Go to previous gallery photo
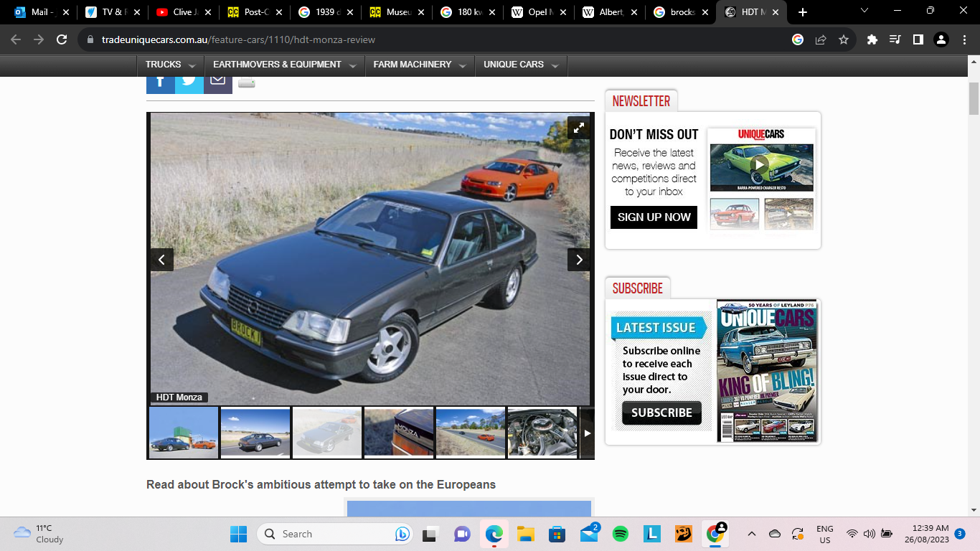Screen dimensions: 980x551 coord(161,260)
